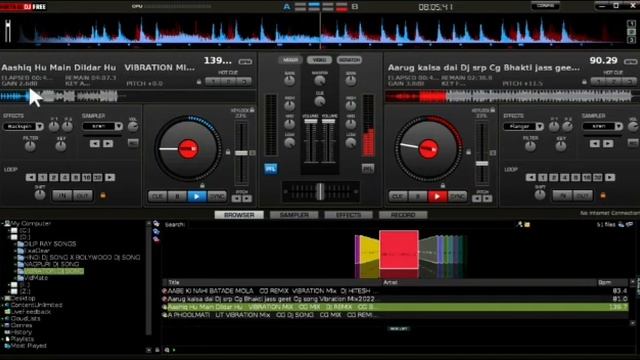Click deck A sampler REC button

133,143
